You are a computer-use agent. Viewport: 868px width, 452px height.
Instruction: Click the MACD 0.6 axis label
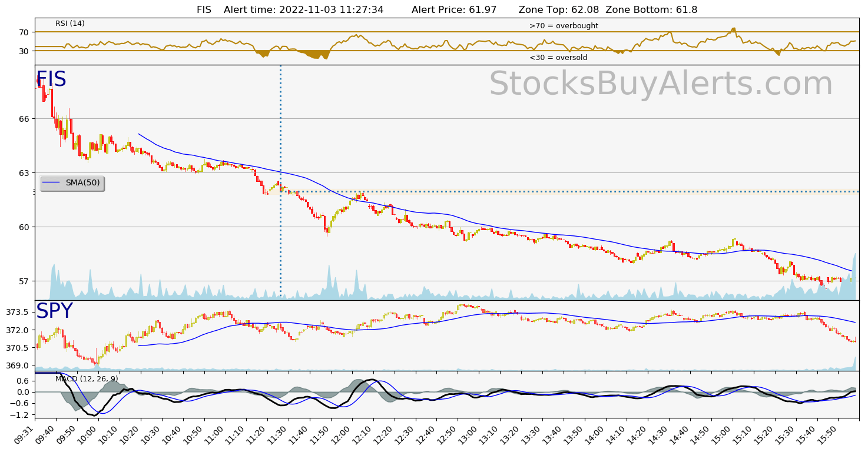(x=22, y=381)
